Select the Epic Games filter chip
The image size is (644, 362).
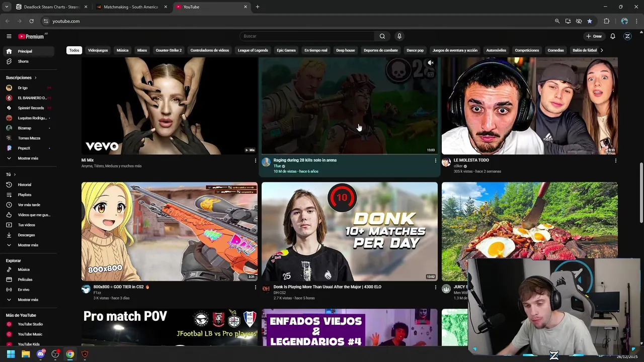click(286, 50)
